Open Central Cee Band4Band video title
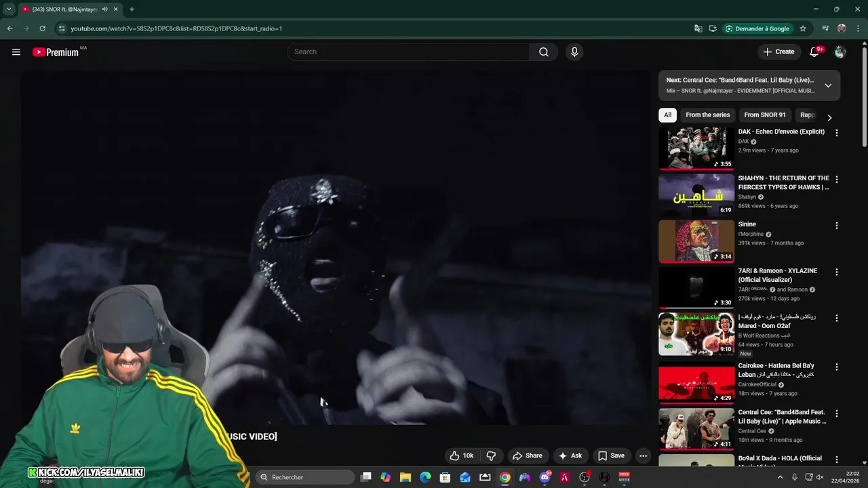 coord(782,417)
